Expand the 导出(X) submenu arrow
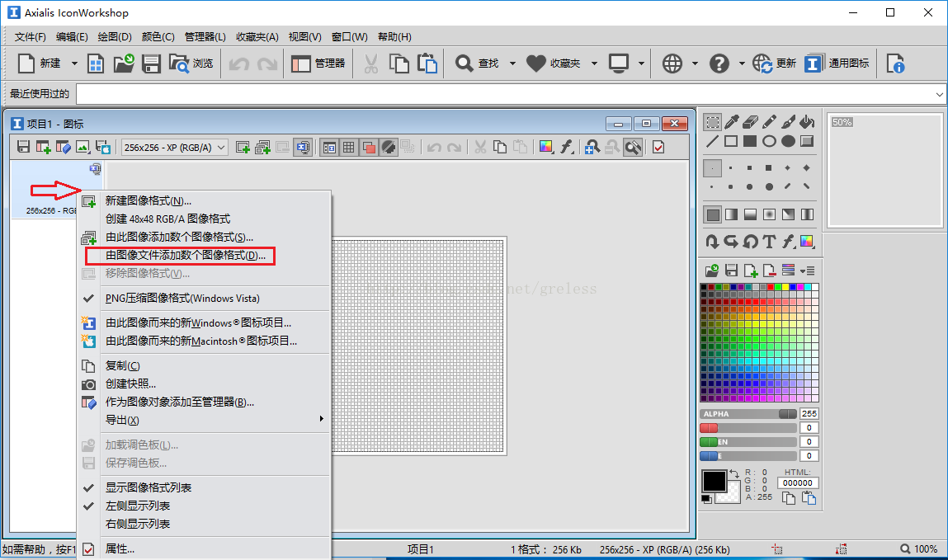 [322, 419]
